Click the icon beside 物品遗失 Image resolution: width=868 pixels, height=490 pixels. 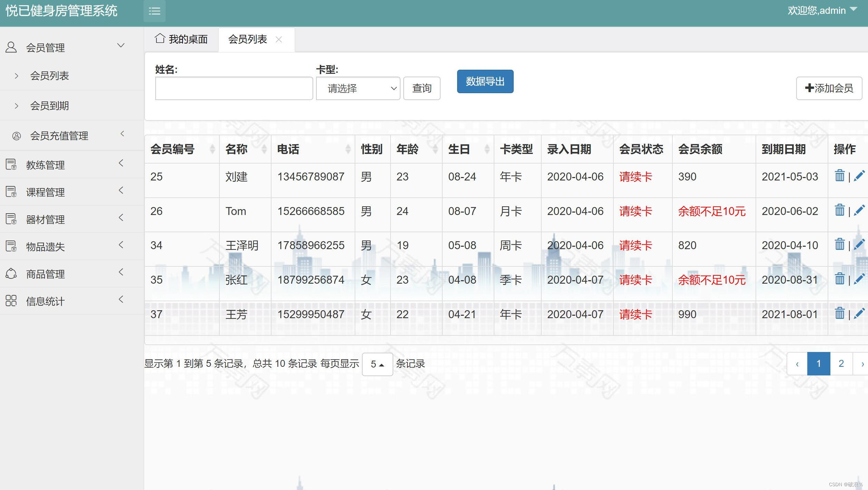click(x=11, y=246)
